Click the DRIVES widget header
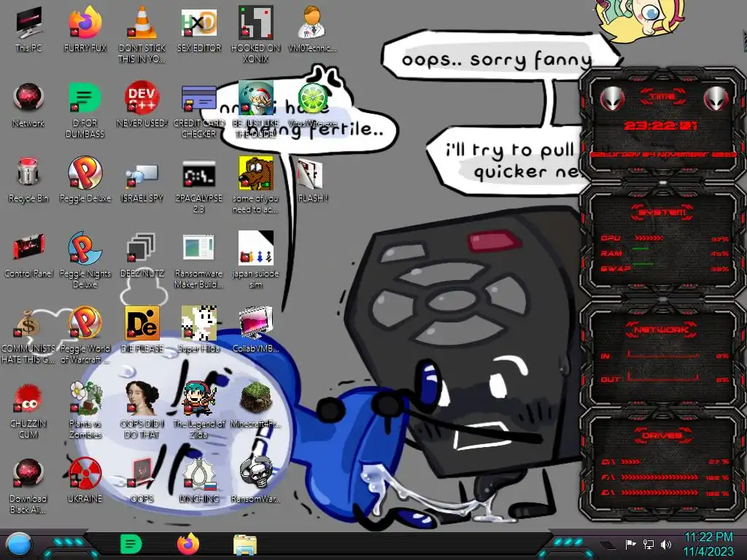747x560 pixels. coord(662,435)
